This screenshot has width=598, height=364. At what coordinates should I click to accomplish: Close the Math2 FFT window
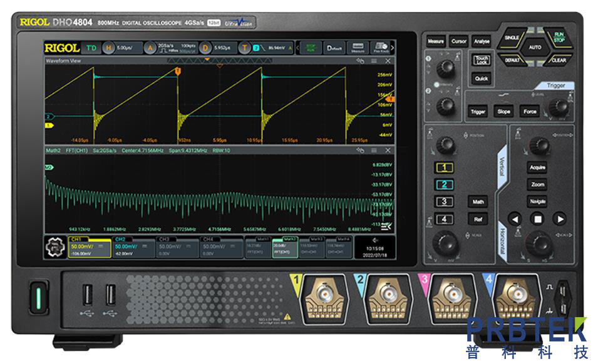point(388,150)
